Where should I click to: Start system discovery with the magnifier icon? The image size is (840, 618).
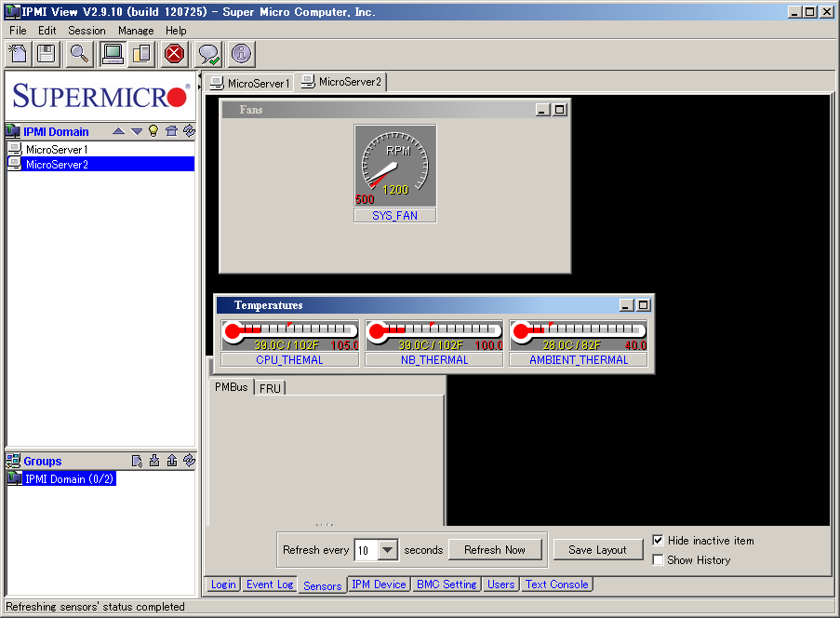tap(78, 54)
